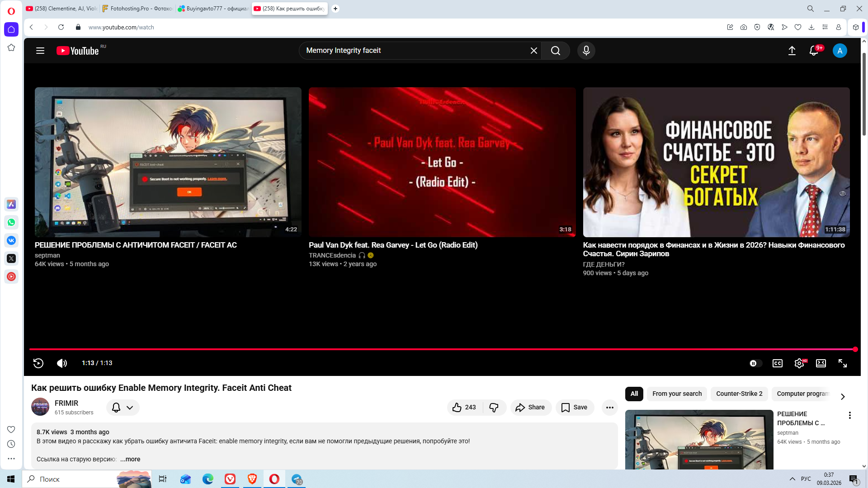The width and height of the screenshot is (868, 488).
Task: Dislike the video with thumbs down
Action: pos(494,408)
